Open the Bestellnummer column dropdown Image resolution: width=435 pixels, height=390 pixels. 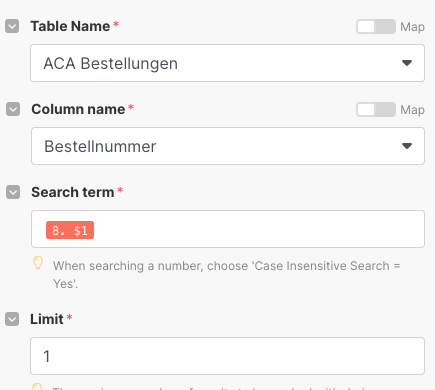228,146
